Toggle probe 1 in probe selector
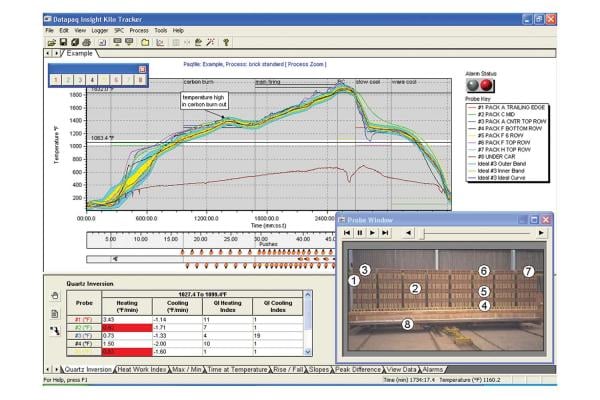The height and width of the screenshot is (400, 600). [x=57, y=79]
